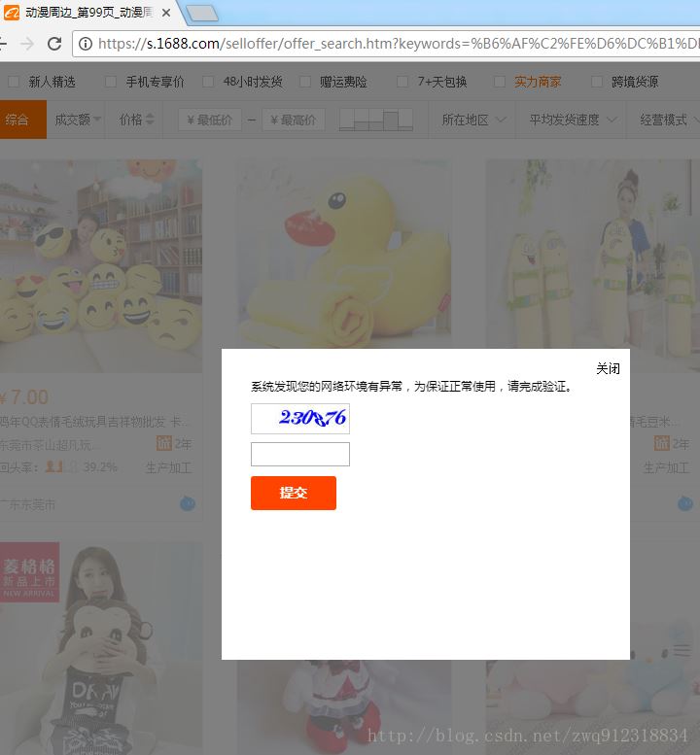Click the 生产加工 label on left card

pyautogui.click(x=168, y=467)
